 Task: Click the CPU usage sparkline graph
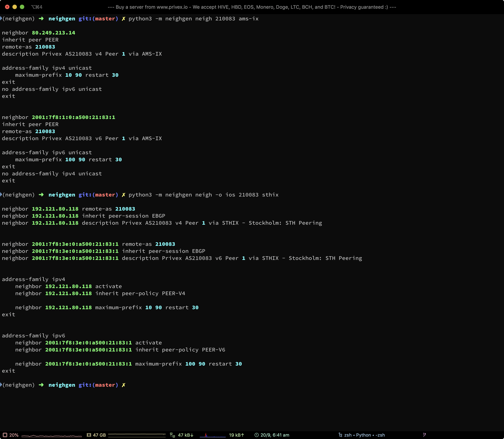pos(52,436)
